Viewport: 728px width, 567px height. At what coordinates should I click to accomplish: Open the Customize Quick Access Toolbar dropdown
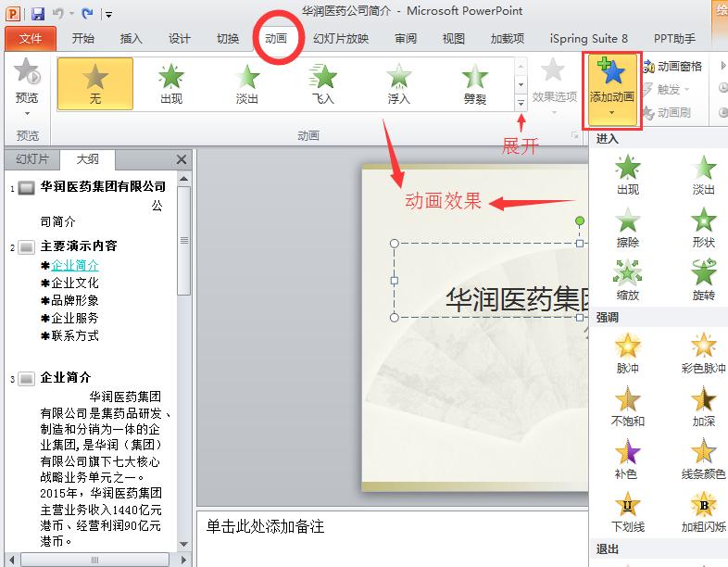[x=108, y=15]
